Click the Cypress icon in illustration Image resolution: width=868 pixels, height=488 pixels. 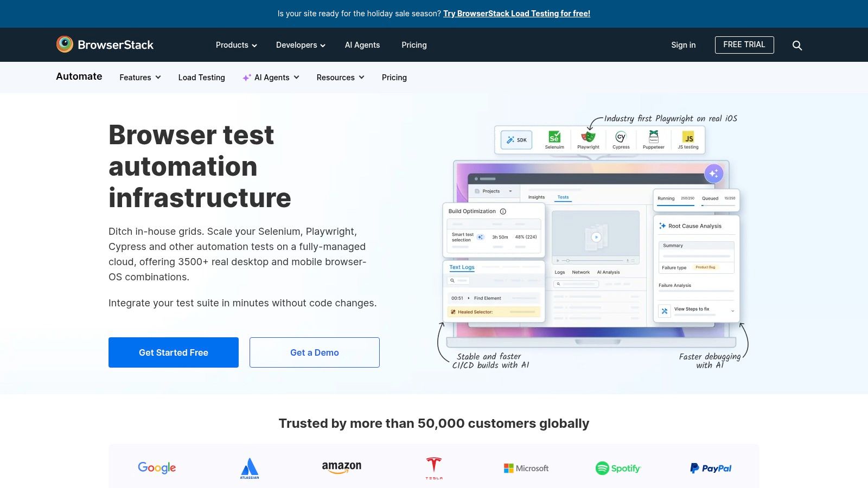click(621, 137)
